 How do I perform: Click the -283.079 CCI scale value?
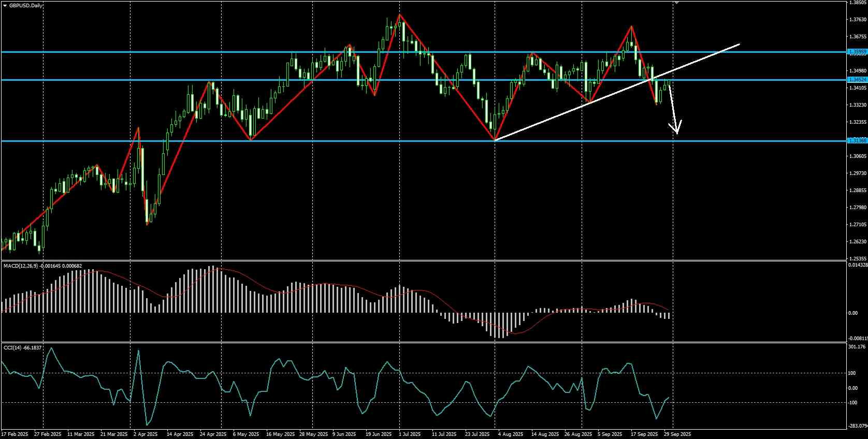858,426
